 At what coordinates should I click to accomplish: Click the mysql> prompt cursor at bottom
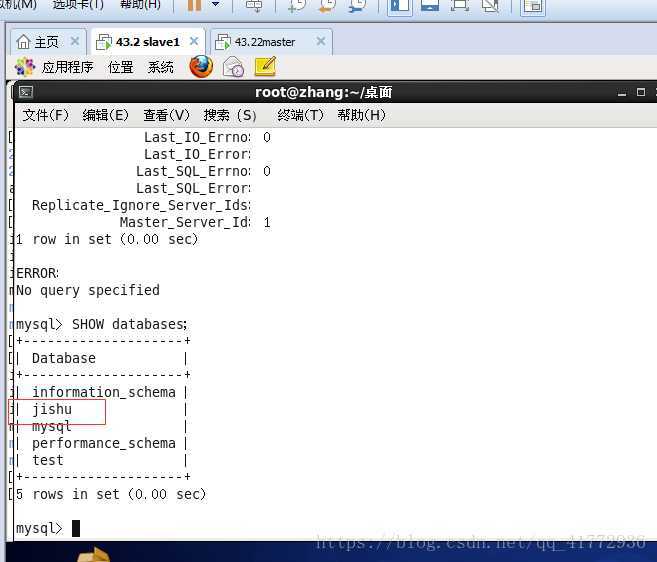tap(76, 528)
